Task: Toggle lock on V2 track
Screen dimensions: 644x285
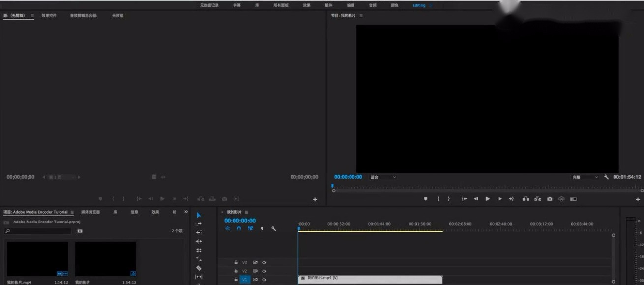Action: 236,271
